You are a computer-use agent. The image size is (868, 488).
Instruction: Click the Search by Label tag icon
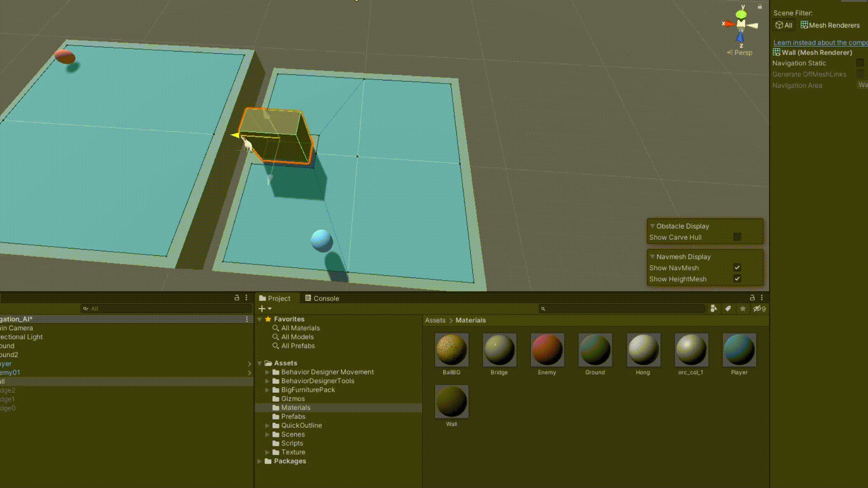pos(728,309)
